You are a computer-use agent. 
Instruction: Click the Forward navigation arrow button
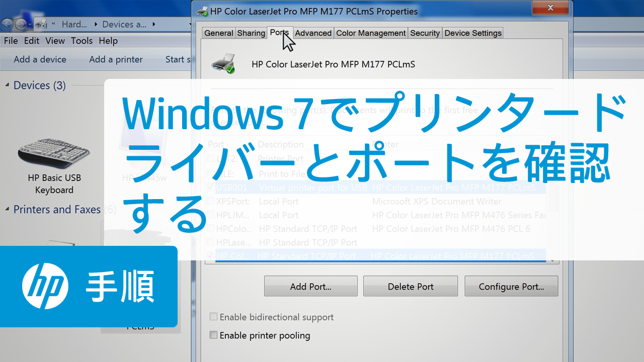[x=21, y=24]
